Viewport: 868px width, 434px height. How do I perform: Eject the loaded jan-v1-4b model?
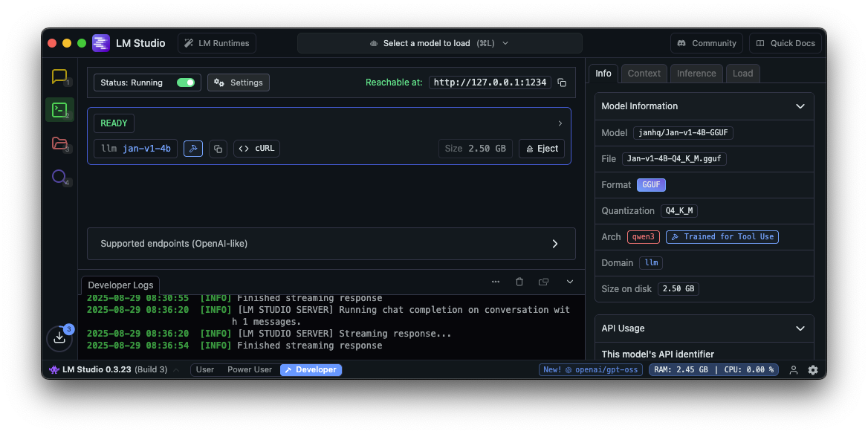click(542, 149)
